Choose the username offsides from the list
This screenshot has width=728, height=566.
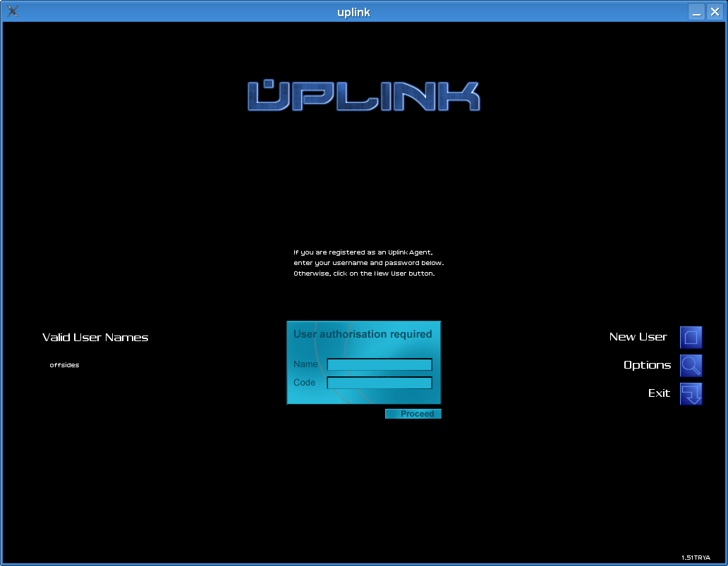64,365
